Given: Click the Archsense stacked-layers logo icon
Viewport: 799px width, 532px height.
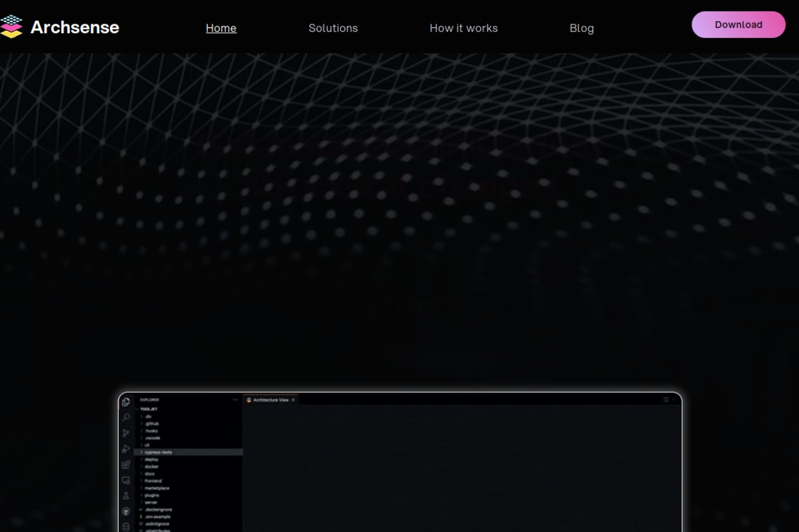Looking at the screenshot, I should (x=11, y=27).
